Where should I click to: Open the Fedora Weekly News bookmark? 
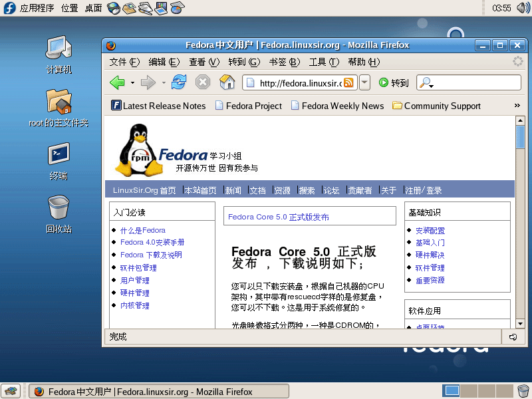338,106
